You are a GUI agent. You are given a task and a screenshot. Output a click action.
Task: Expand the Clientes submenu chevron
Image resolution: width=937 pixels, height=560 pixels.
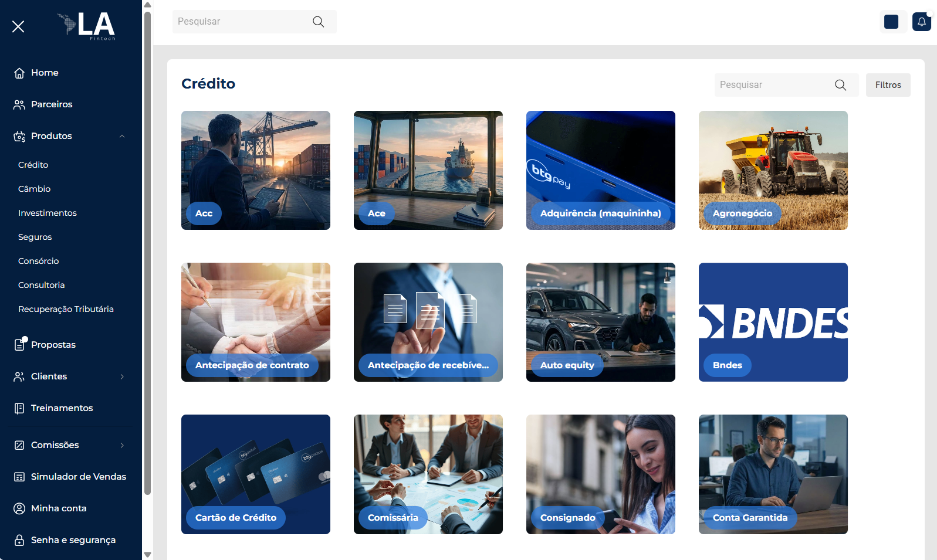click(x=122, y=376)
